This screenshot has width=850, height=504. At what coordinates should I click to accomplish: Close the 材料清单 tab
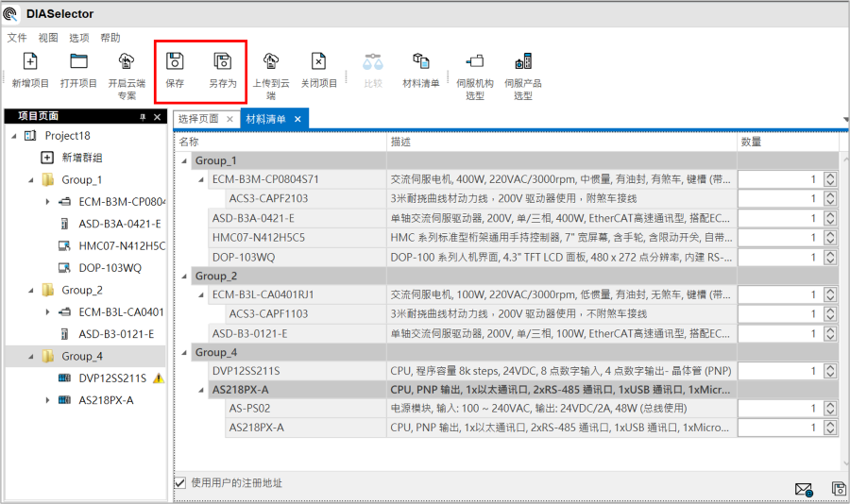(297, 119)
